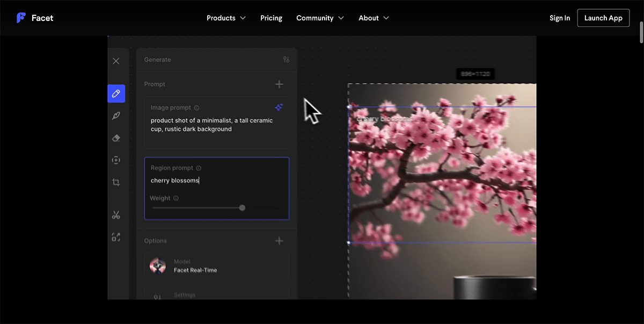Click the Facet logo in the header
Viewport: 644px width, 324px height.
point(35,18)
